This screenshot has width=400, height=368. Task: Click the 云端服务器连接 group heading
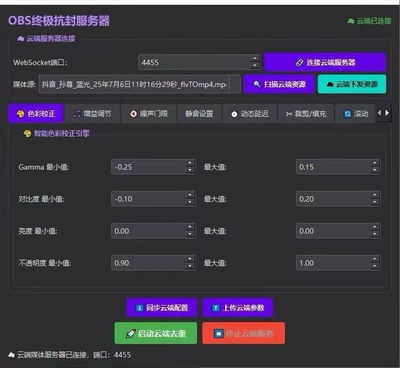(46, 39)
